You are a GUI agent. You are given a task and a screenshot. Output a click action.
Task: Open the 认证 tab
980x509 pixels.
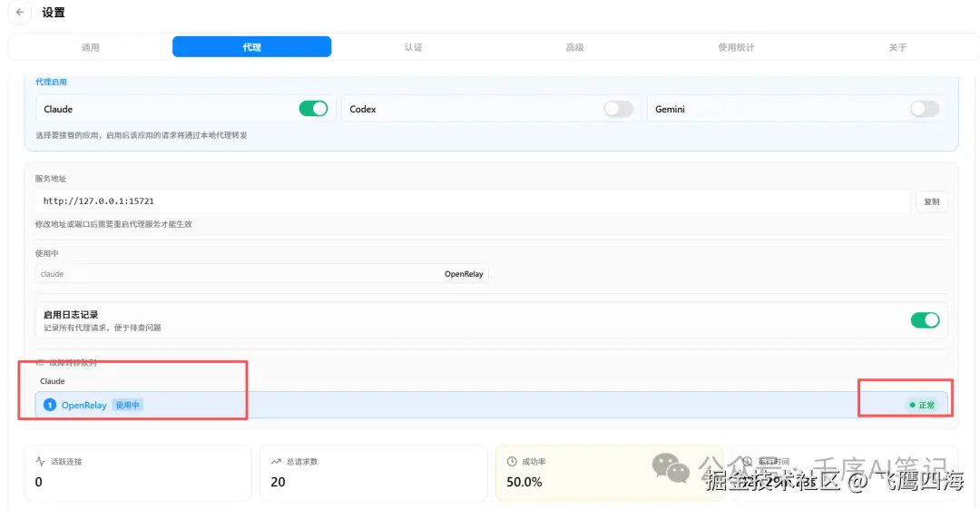[x=413, y=47]
